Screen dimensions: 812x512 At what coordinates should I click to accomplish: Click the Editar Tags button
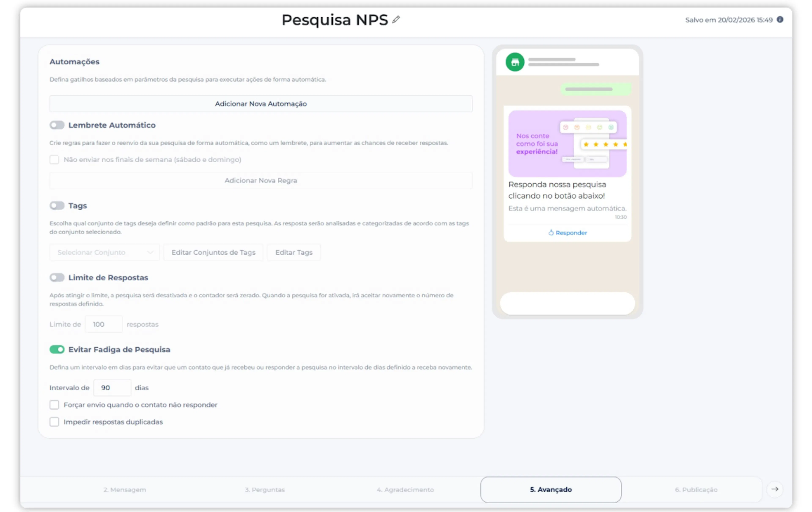tap(294, 252)
